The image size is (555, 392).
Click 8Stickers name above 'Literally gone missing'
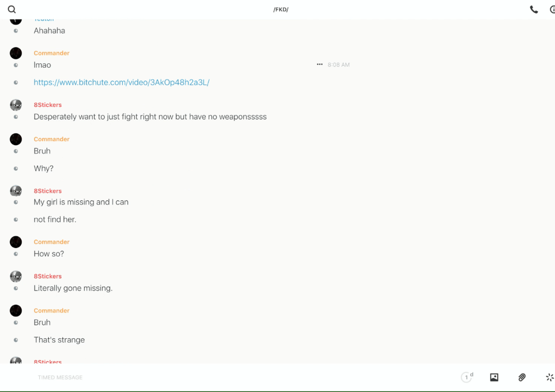[x=48, y=276]
